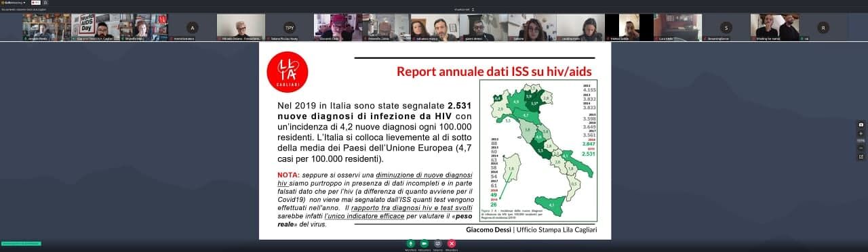
Task: Click the Italy incidence map on the slide
Action: (x=538, y=150)
